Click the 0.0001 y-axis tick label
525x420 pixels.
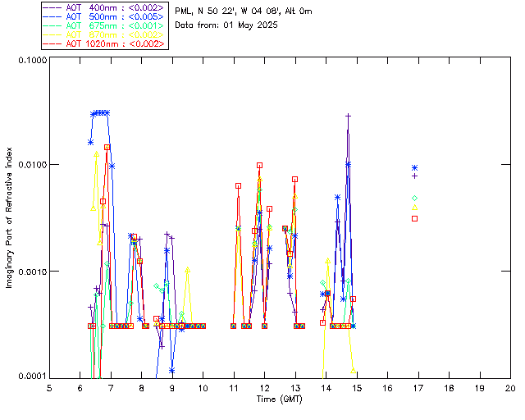click(x=33, y=377)
